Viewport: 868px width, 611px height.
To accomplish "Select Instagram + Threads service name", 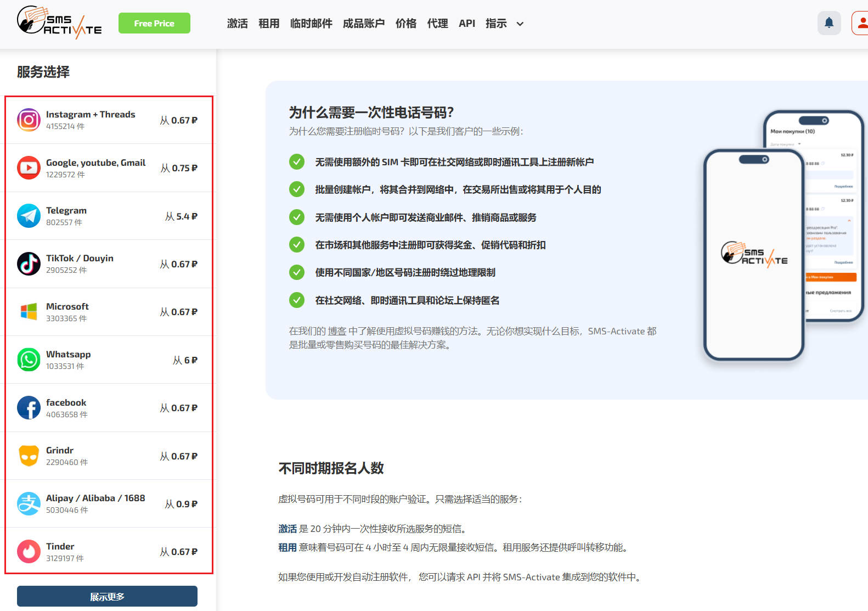I will coord(91,114).
